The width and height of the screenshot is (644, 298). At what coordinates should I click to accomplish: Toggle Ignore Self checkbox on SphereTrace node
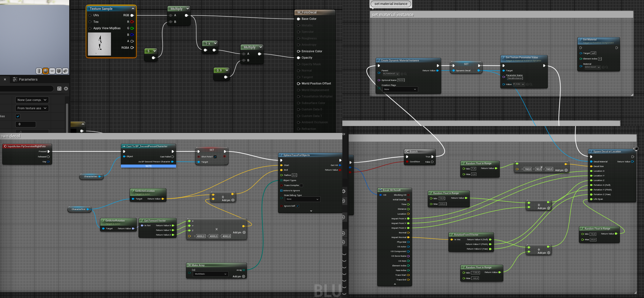click(298, 206)
